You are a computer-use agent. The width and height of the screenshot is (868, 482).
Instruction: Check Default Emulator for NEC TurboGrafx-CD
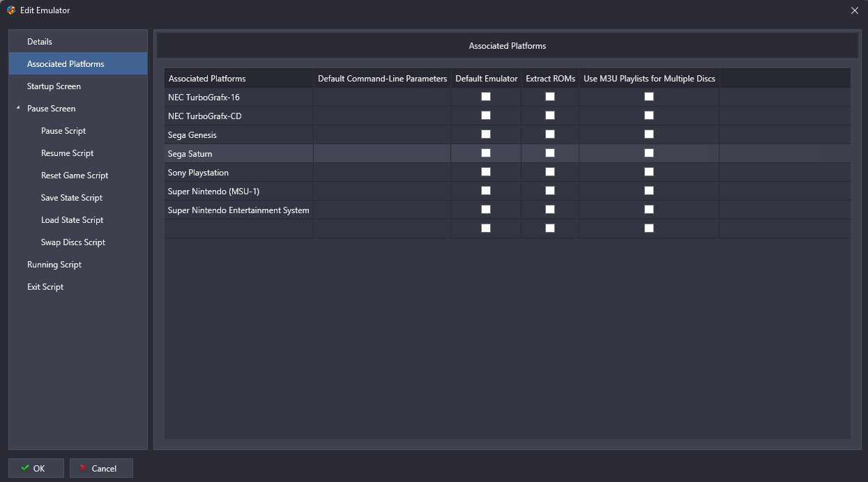[x=486, y=116]
